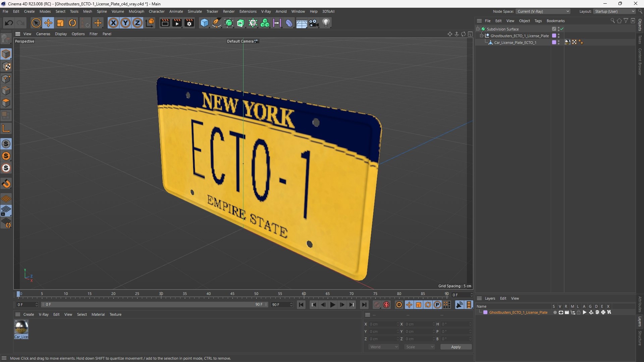
Task: Click the Workplane lock icon
Action: point(6,211)
